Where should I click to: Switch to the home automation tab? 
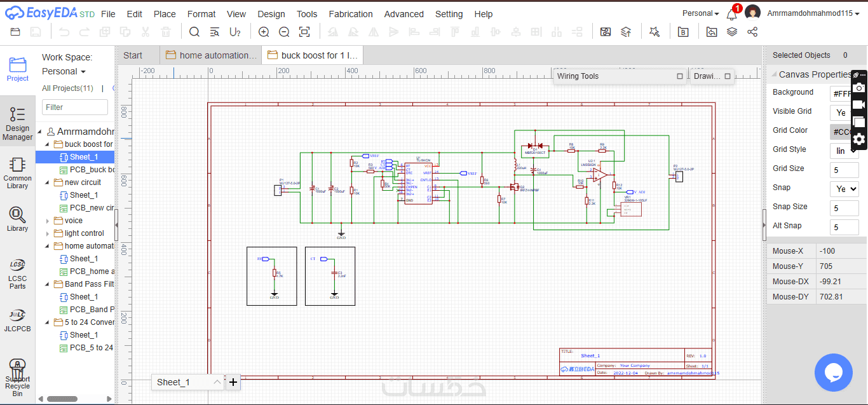(x=211, y=55)
